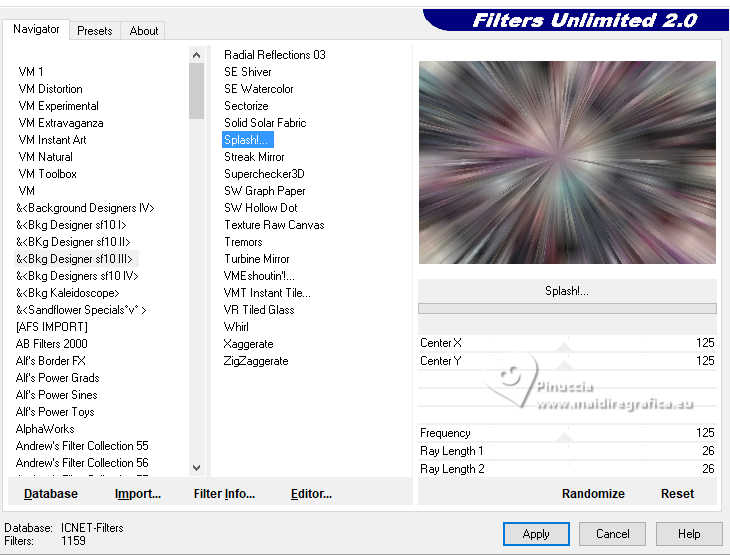The image size is (730, 555).
Task: Choose Sectorize filter
Action: [246, 106]
